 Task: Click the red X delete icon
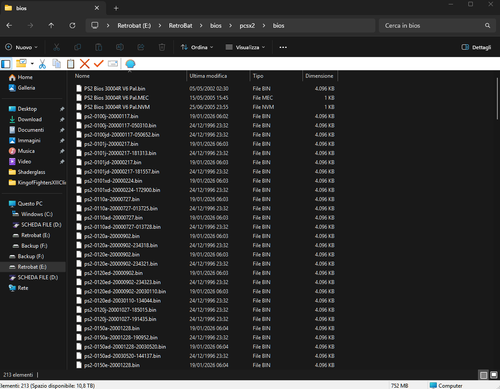85,64
